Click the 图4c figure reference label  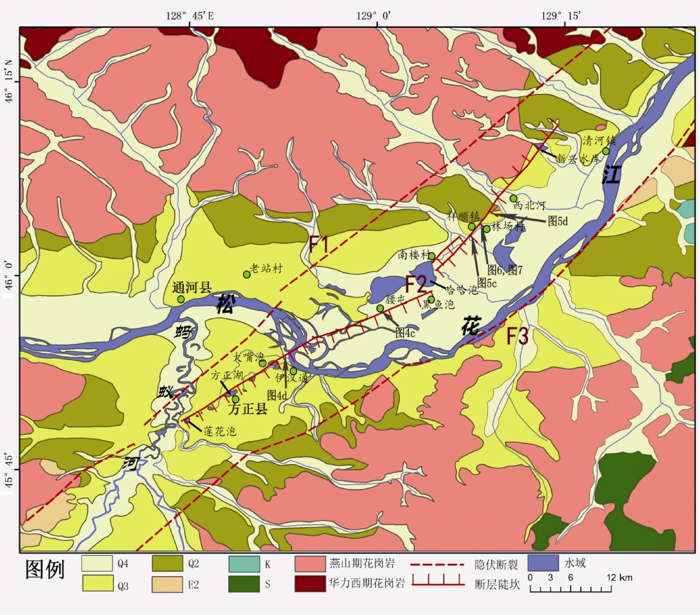coord(405,333)
